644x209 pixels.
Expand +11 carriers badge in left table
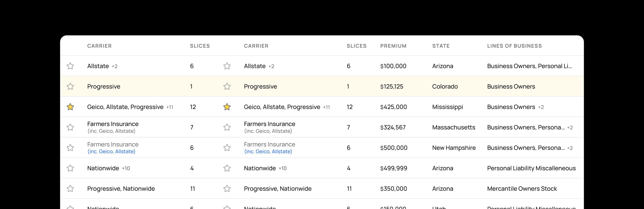[x=170, y=107]
